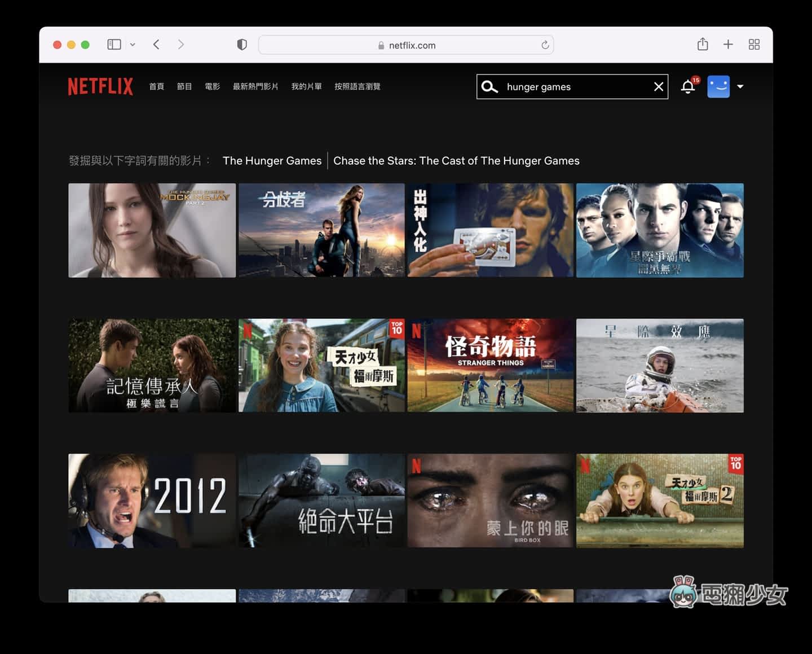Click into the hunger games search field
812x654 pixels.
575,87
